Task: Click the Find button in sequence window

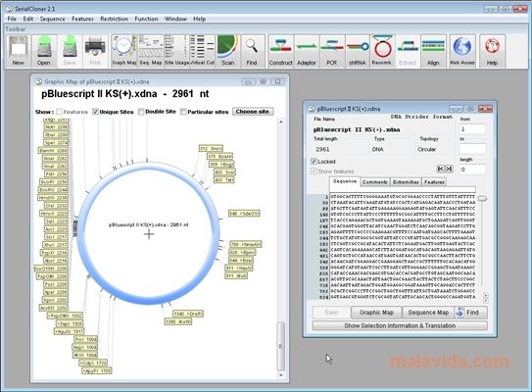Action: click(x=470, y=313)
